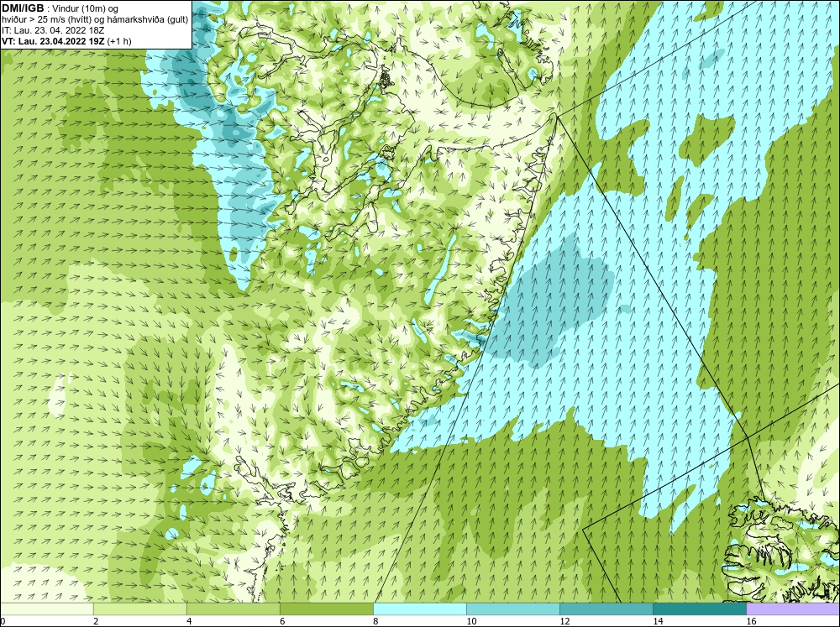840x627 pixels.
Task: Click the legend scale label '16'
Action: [751, 621]
